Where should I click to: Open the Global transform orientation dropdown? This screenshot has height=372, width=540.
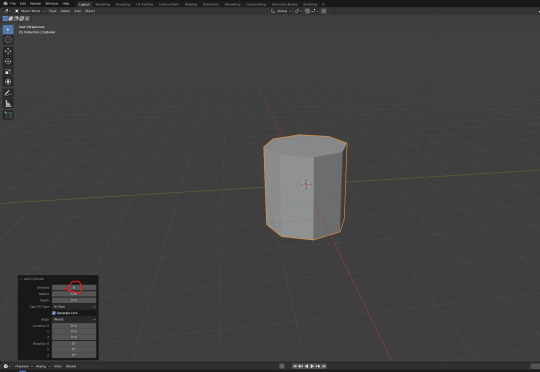click(281, 11)
